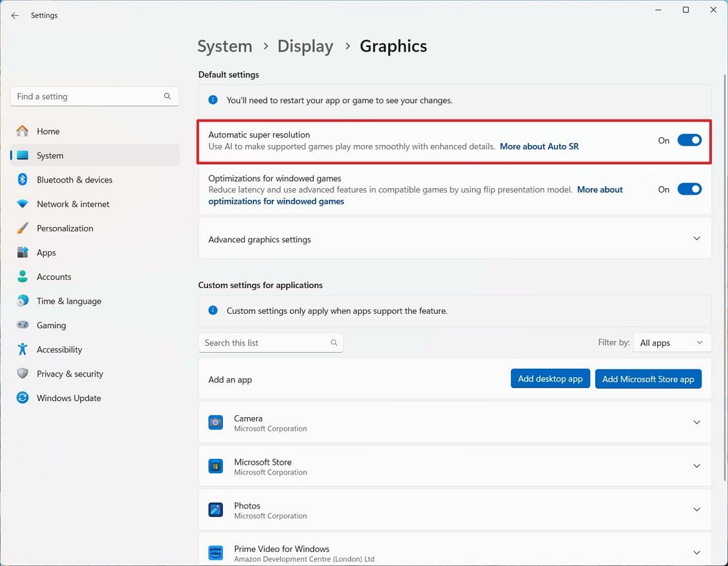The image size is (728, 566).
Task: Select System in the sidebar
Action: pos(51,155)
